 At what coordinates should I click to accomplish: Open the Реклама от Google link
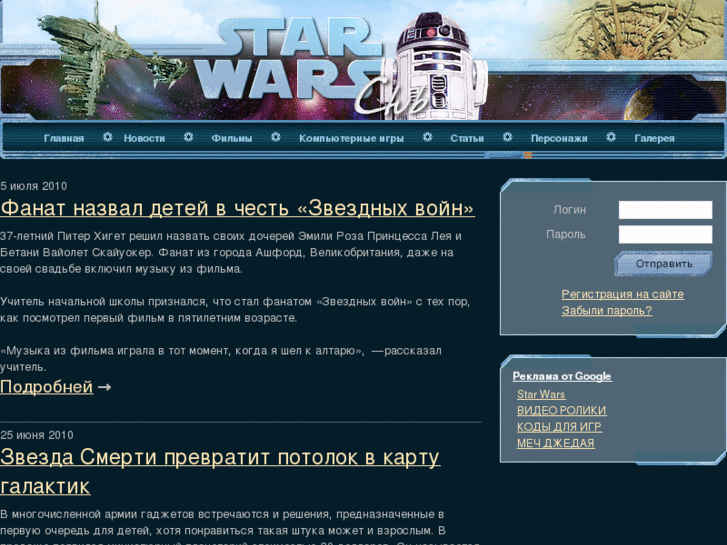(x=562, y=376)
